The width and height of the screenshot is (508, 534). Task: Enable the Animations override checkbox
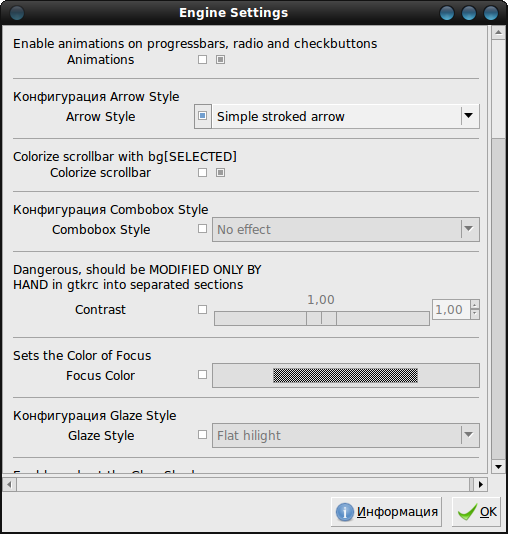click(202, 60)
